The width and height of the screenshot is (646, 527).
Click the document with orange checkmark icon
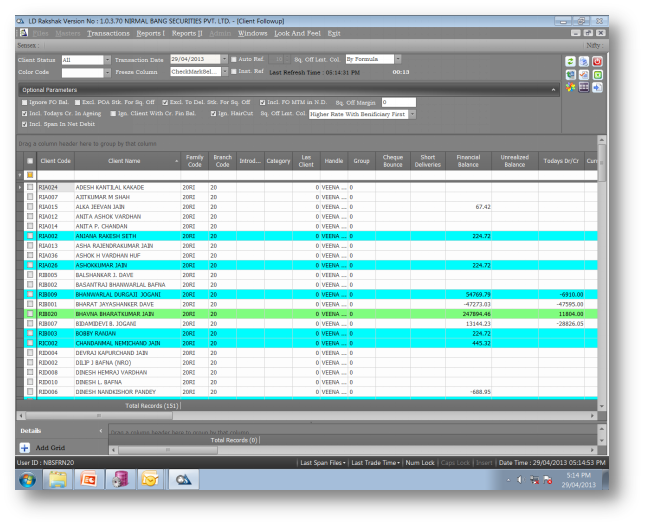pyautogui.click(x=584, y=74)
